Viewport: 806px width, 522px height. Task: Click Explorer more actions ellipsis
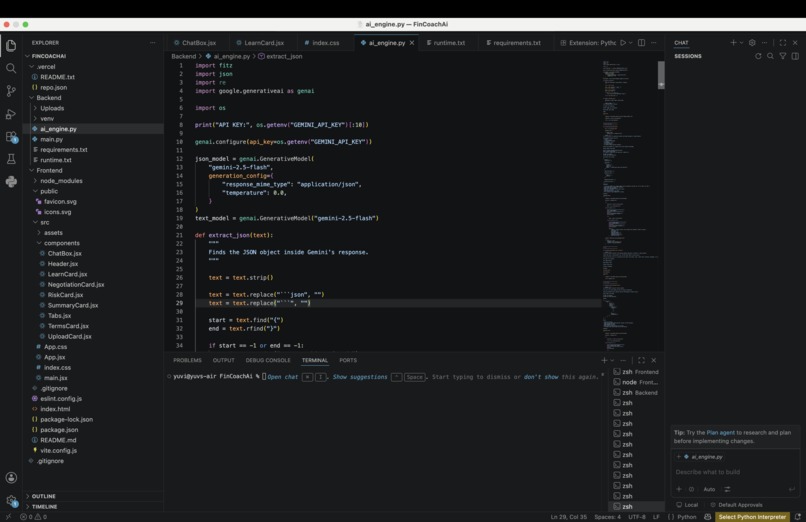153,43
